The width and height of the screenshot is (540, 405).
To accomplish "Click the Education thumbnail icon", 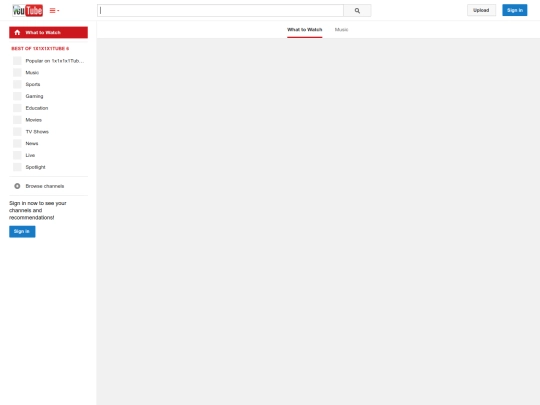I will click(17, 108).
